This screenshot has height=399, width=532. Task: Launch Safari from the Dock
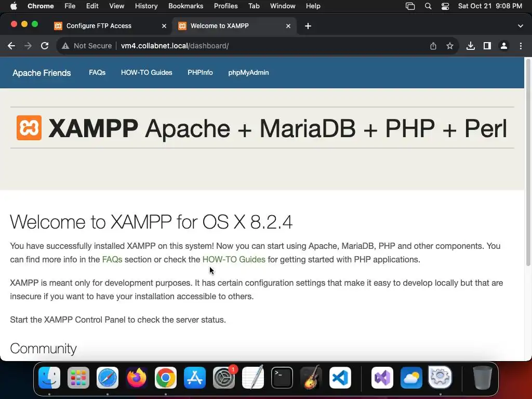click(108, 378)
